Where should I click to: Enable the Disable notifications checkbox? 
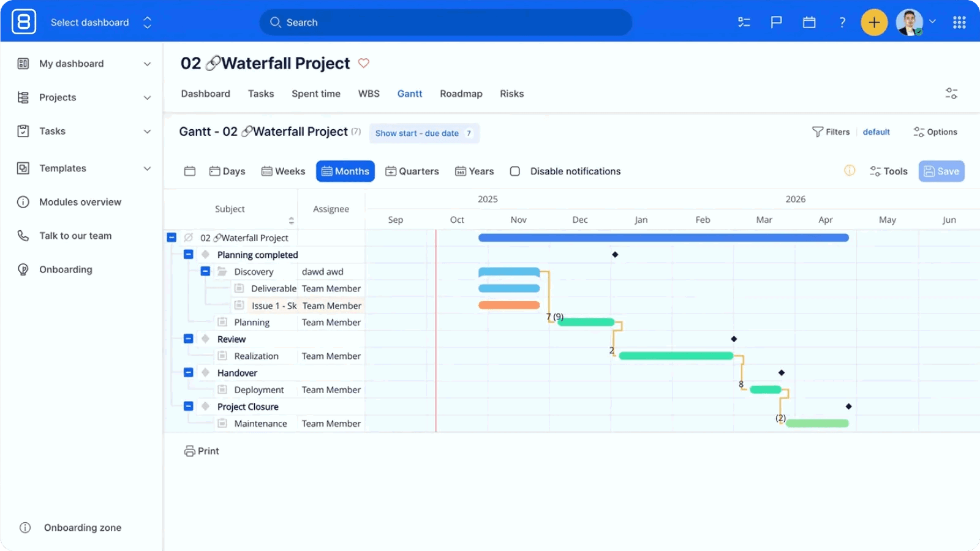515,171
